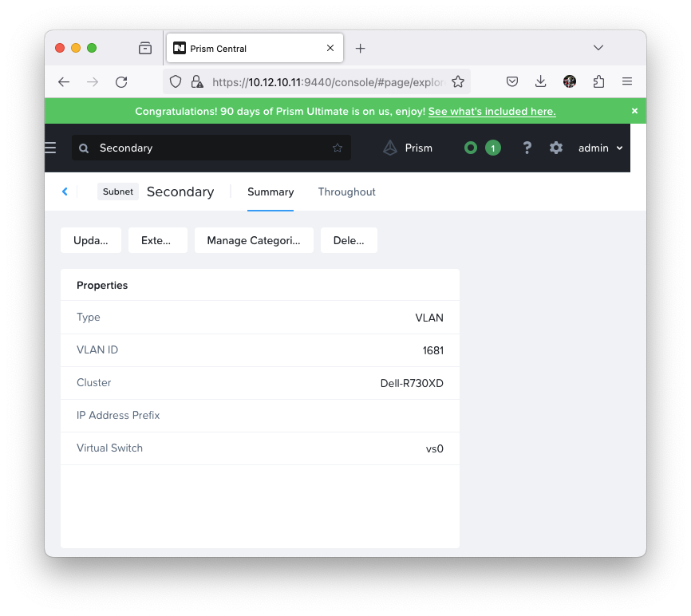Switch to the Summary tab
Screen dimensions: 691x616
coord(270,192)
